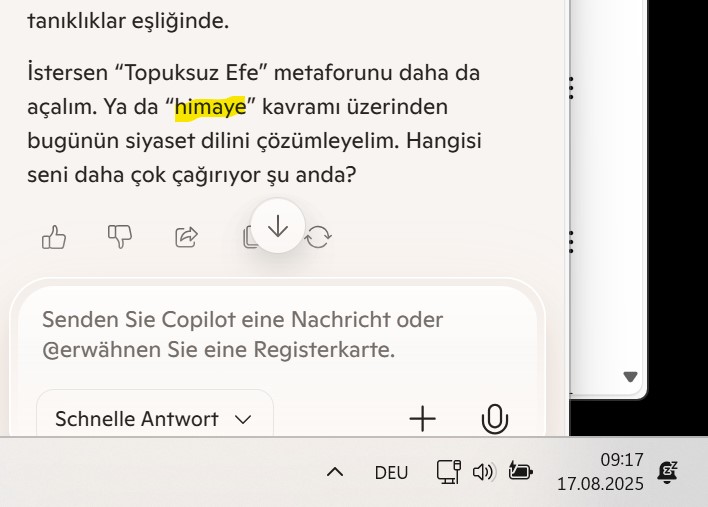
Task: Give the response a thumbs down
Action: [x=120, y=236]
